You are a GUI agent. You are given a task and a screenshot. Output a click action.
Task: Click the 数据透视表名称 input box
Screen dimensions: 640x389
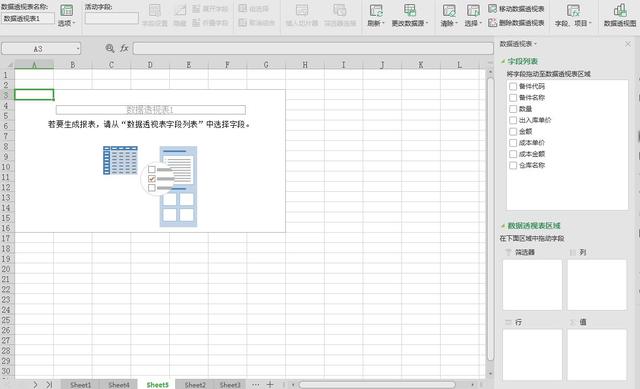pyautogui.click(x=27, y=18)
